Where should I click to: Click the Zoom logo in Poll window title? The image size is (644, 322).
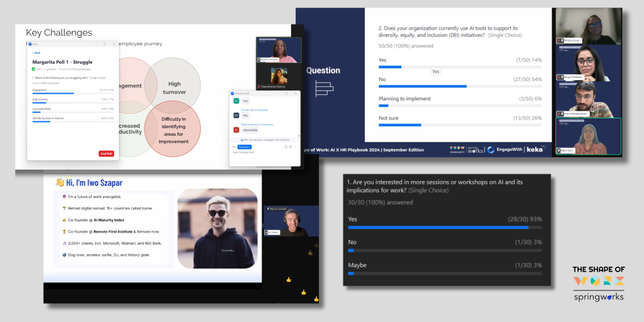30,44
